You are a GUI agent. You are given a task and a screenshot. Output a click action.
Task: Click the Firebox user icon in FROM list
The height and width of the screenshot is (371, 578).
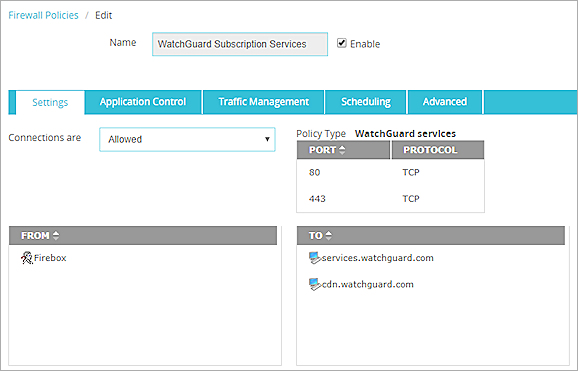click(27, 258)
